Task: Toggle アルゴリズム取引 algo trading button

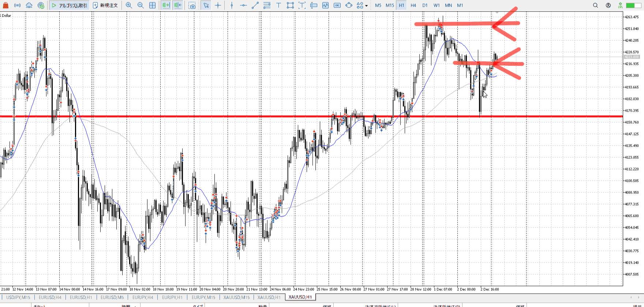Action: 70,5
